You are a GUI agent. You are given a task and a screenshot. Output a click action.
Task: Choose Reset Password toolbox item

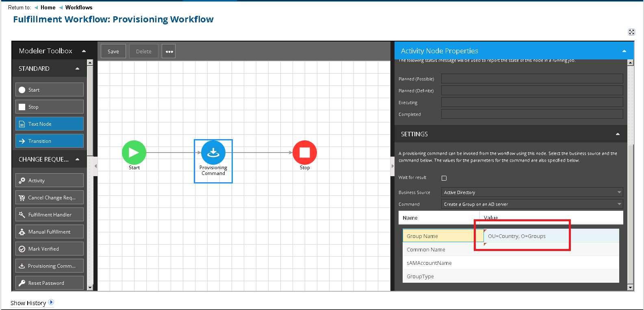click(x=50, y=283)
